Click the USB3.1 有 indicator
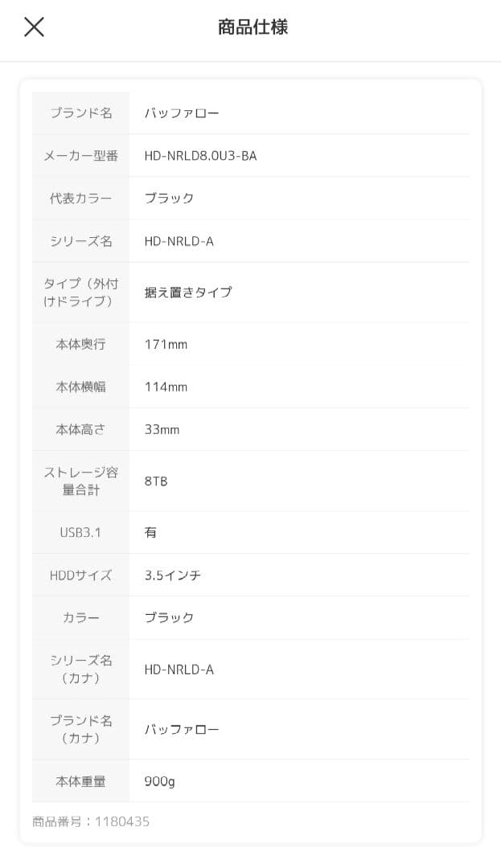Screen dimensions: 501x868 (150, 532)
